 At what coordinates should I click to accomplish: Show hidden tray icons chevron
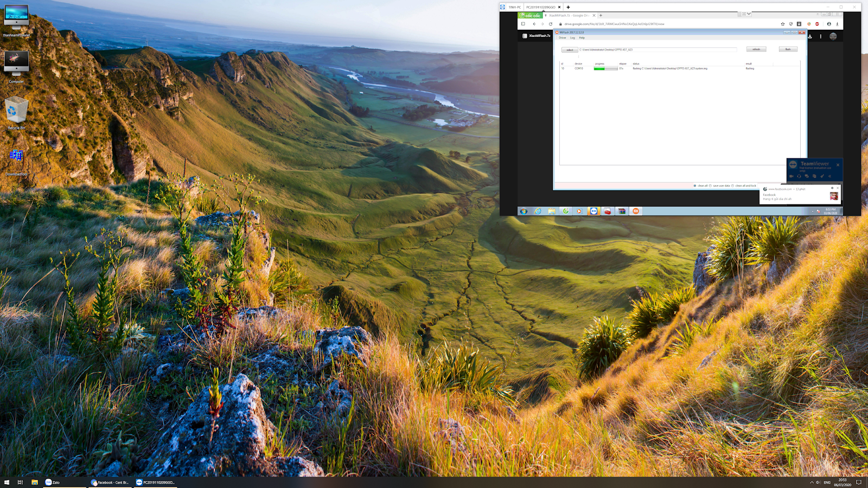click(812, 482)
